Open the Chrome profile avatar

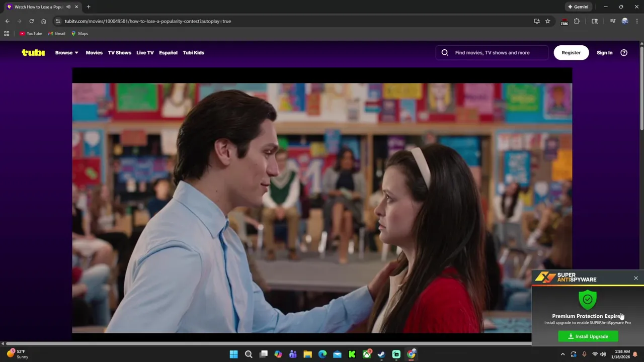[x=625, y=21]
